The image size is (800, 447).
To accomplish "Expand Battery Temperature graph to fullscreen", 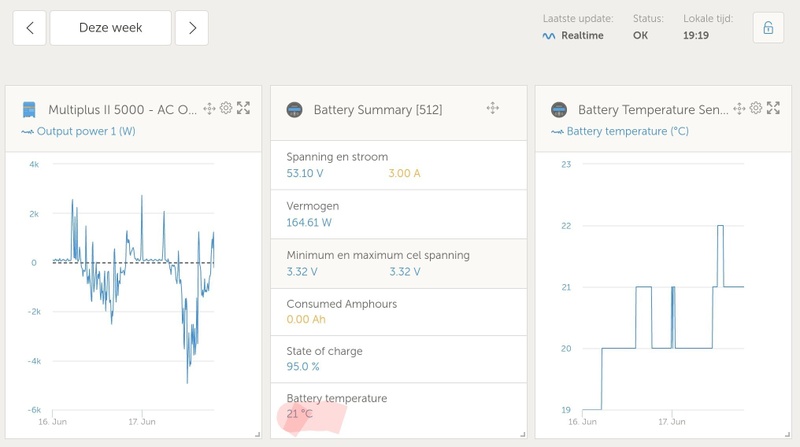I will coord(773,108).
